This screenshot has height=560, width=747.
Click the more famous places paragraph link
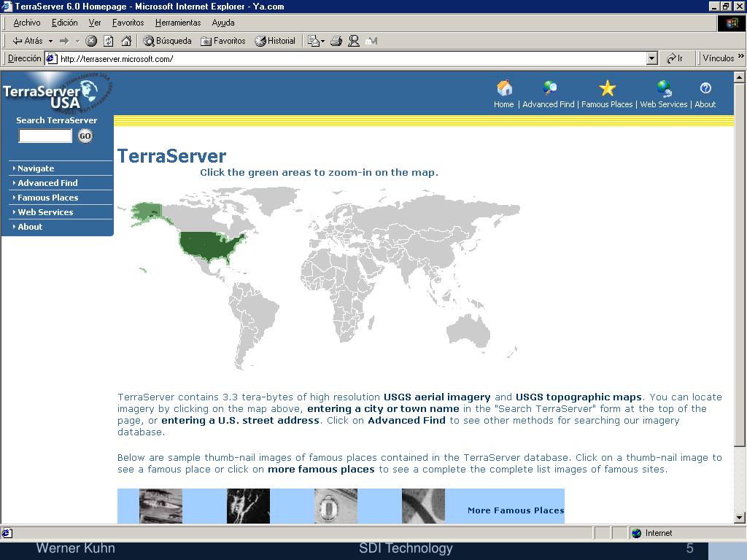point(321,470)
